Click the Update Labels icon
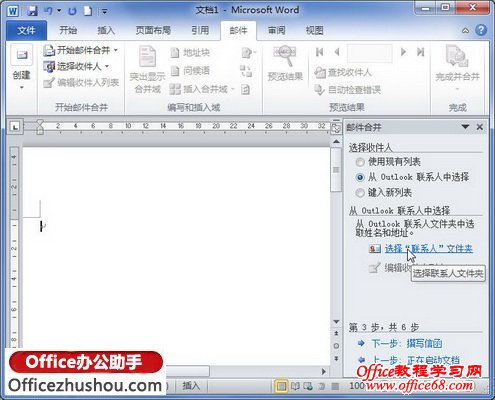 coord(246,89)
